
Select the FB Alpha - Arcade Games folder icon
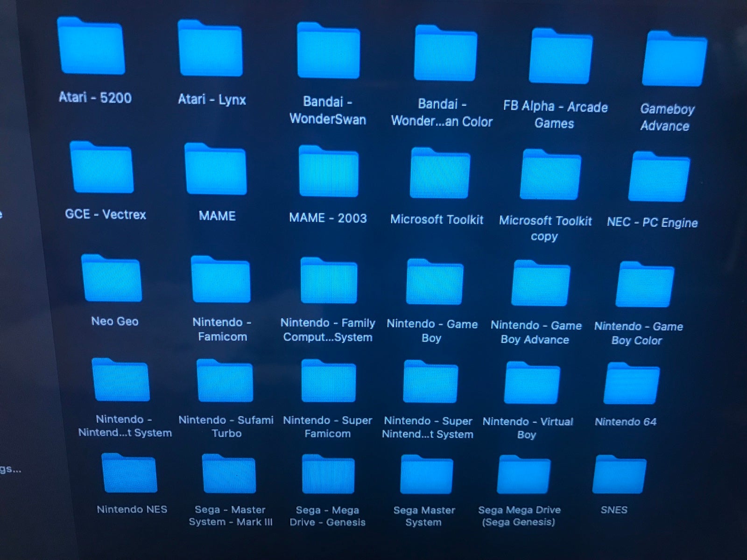point(561,56)
